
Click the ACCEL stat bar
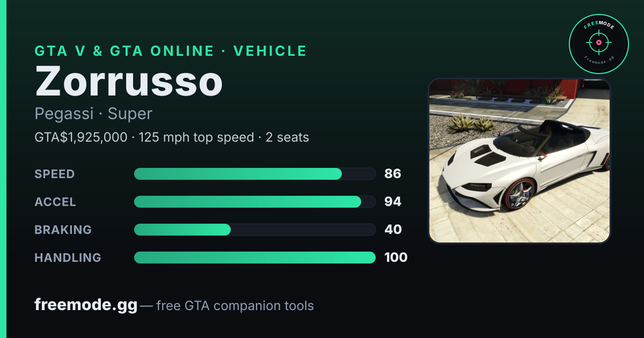click(255, 202)
